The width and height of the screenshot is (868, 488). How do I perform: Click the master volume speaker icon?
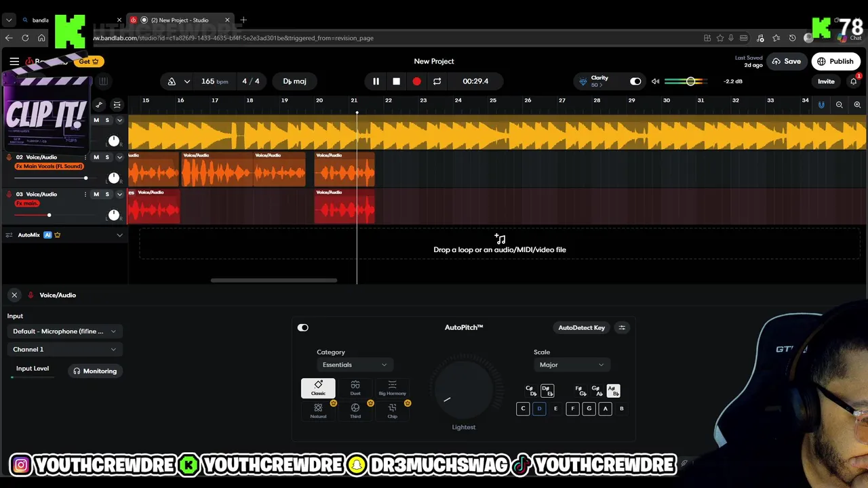point(655,81)
